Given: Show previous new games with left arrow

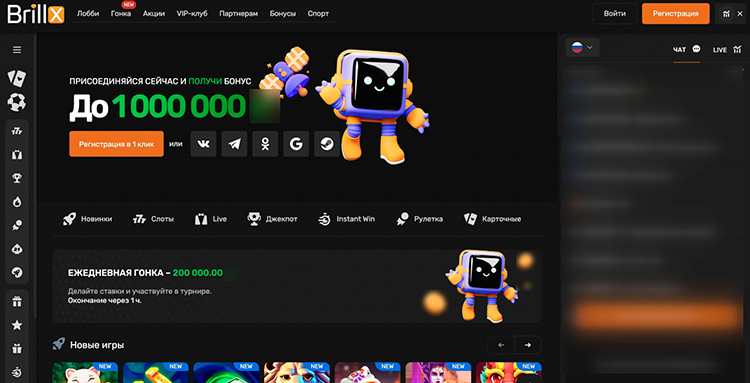Looking at the screenshot, I should tap(501, 345).
